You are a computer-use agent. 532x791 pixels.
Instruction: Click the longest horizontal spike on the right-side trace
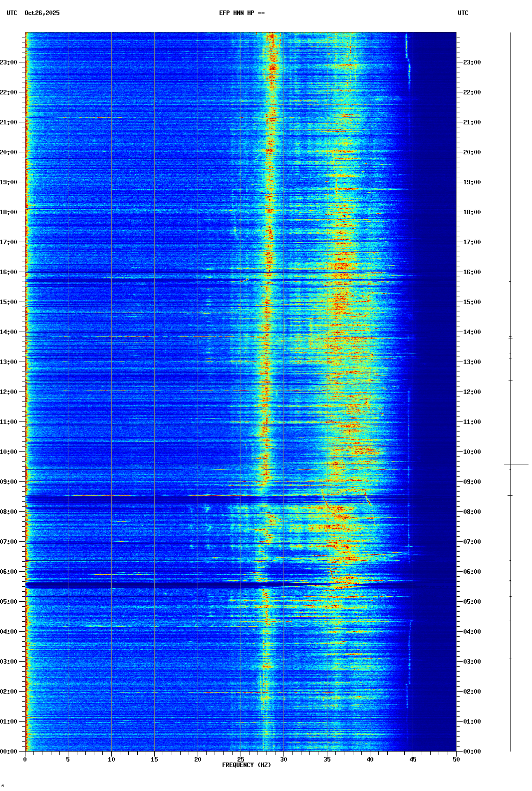tap(516, 464)
